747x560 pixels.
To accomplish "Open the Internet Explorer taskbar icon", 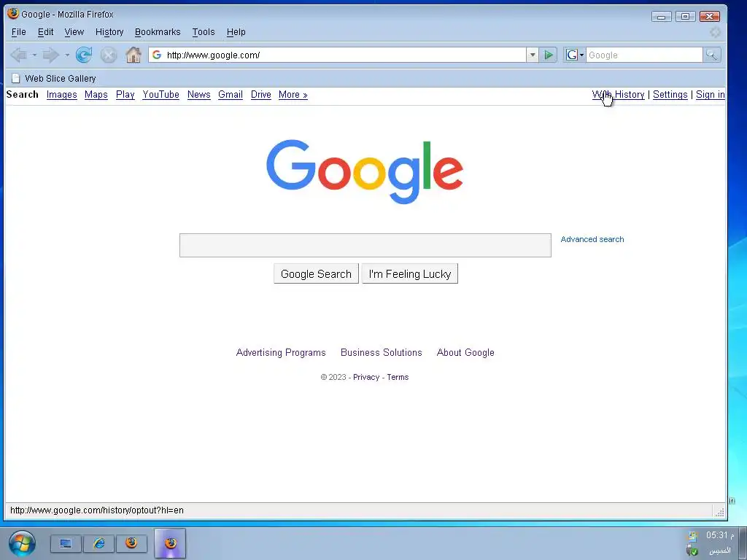I will [x=98, y=543].
